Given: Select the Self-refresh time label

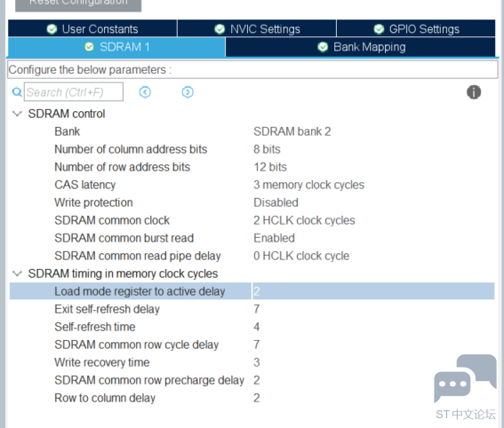Looking at the screenshot, I should tap(95, 327).
